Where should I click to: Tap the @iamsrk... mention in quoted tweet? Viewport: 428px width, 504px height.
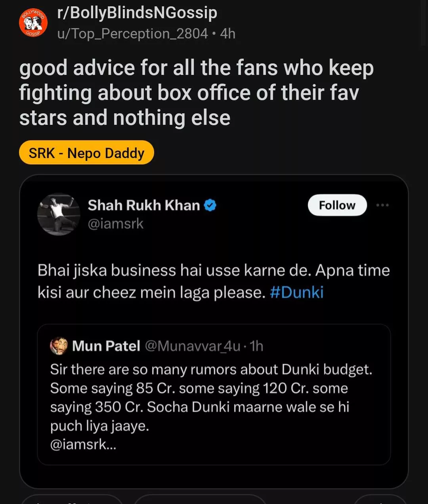click(83, 444)
